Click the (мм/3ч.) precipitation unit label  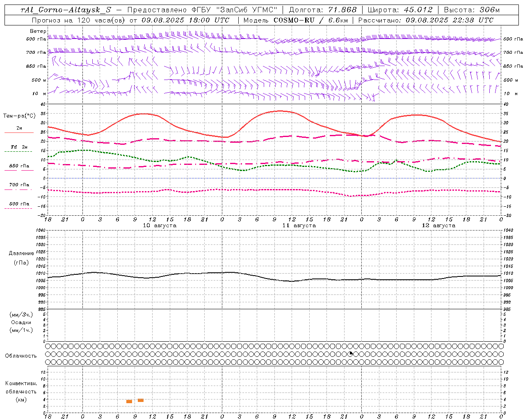[x=21, y=315]
